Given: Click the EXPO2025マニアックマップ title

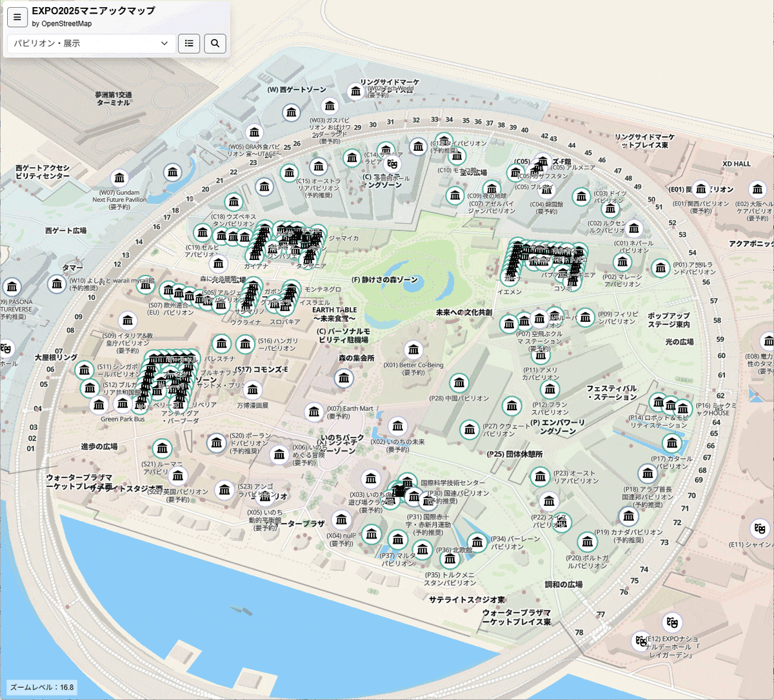Looking at the screenshot, I should pyautogui.click(x=94, y=11).
